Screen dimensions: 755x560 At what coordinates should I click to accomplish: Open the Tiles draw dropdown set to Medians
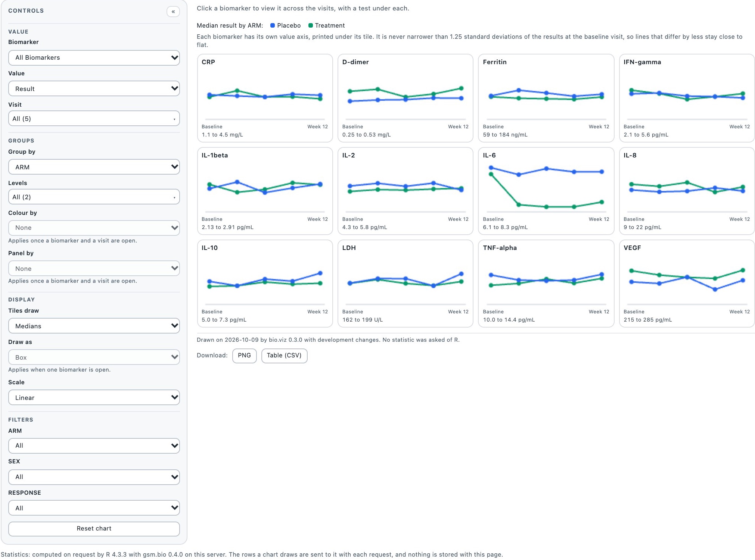(94, 326)
